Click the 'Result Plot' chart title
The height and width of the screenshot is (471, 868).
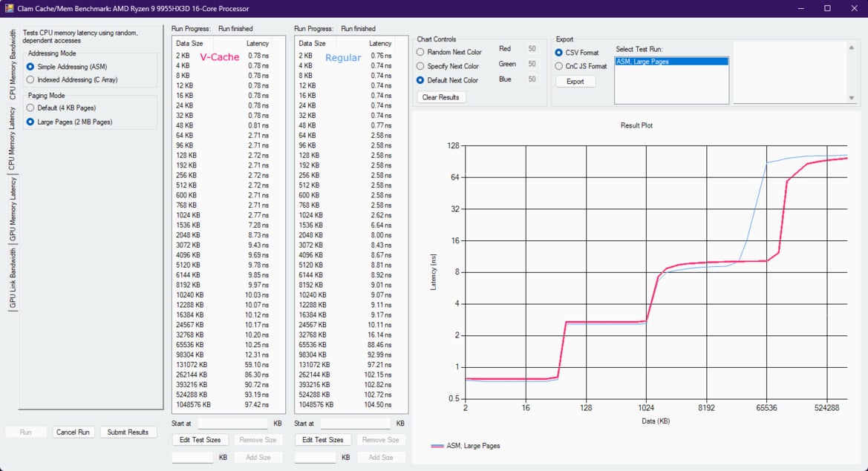click(x=636, y=125)
